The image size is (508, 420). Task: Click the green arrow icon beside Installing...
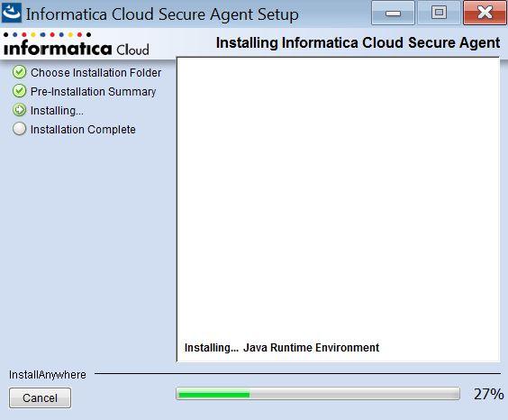tap(20, 110)
